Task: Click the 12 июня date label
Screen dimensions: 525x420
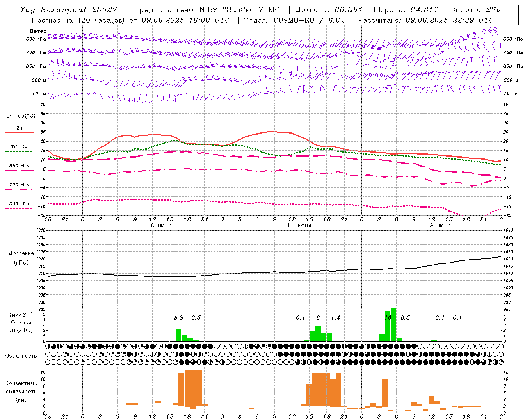Action: (x=438, y=226)
